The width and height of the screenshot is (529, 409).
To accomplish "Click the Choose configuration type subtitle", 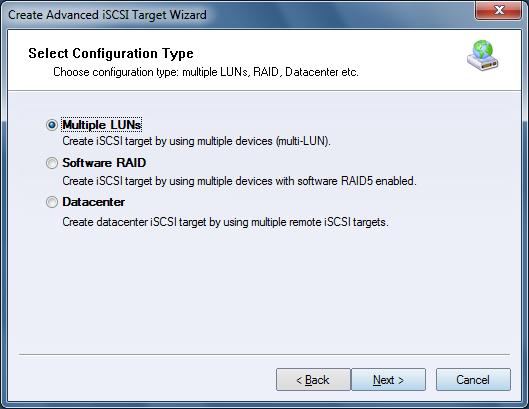I will point(206,72).
